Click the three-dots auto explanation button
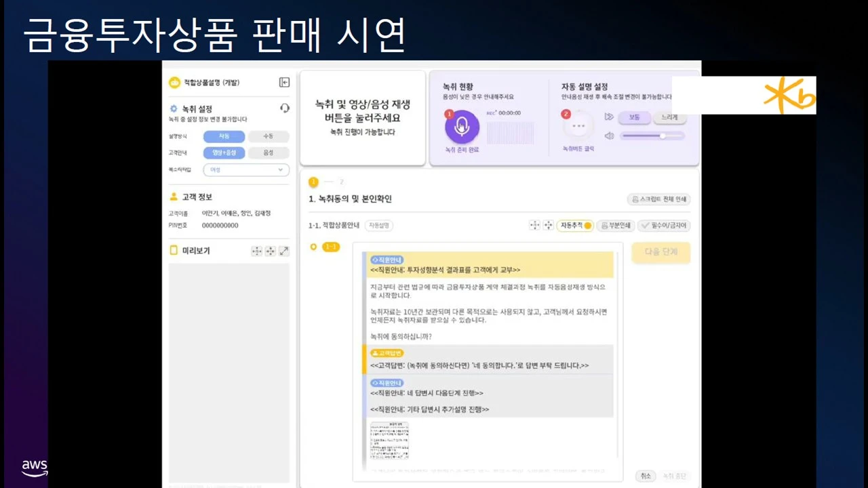Image resolution: width=868 pixels, height=488 pixels. pyautogui.click(x=578, y=126)
